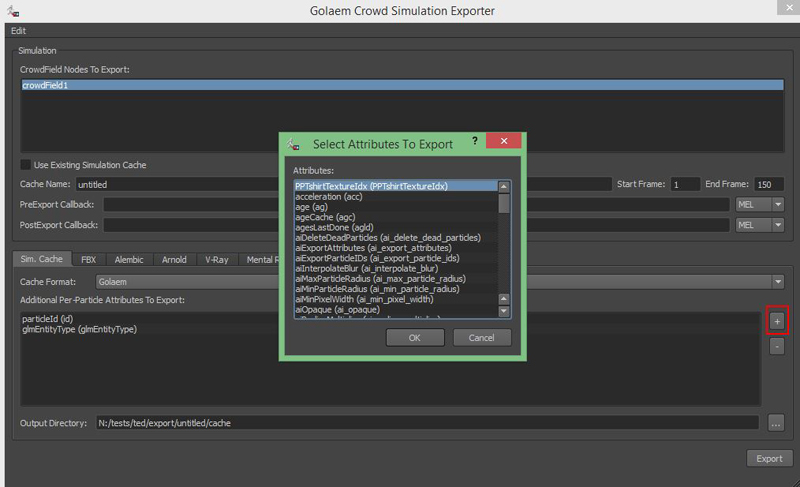The width and height of the screenshot is (800, 487).
Task: Select glmEntityType attribute row
Action: point(390,329)
